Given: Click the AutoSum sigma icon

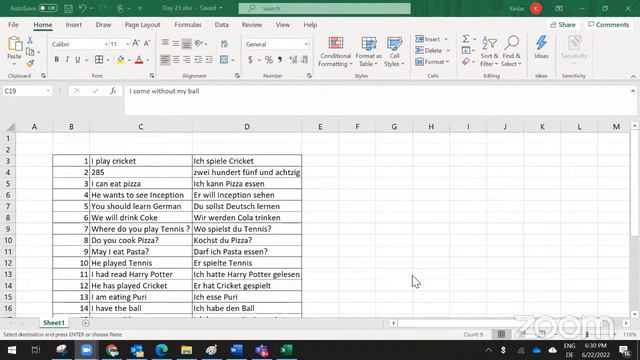Looking at the screenshot, I should tap(466, 39).
